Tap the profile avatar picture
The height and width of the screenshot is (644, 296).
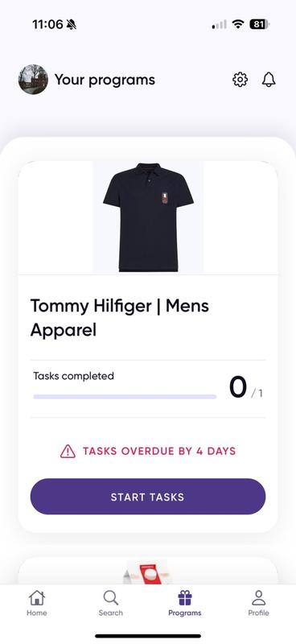click(x=33, y=80)
